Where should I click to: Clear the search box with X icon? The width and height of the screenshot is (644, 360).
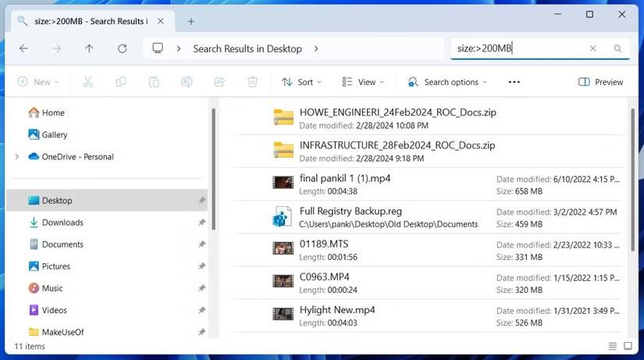(x=592, y=48)
